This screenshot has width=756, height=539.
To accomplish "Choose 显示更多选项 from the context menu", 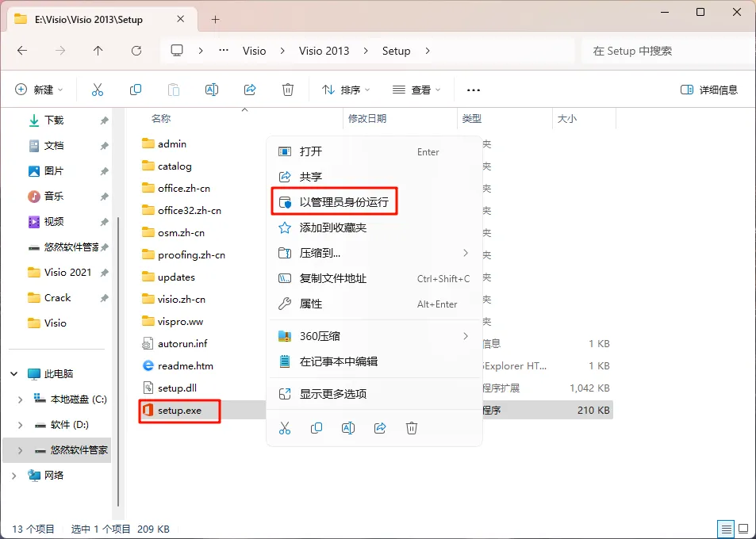I will 374,394.
